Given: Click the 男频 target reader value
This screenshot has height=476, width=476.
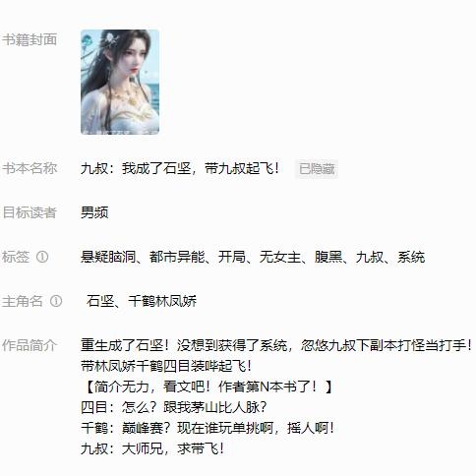Looking at the screenshot, I should coord(94,212).
